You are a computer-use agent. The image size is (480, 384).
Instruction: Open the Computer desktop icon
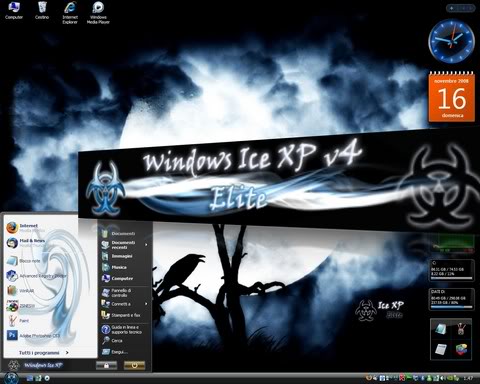click(14, 11)
